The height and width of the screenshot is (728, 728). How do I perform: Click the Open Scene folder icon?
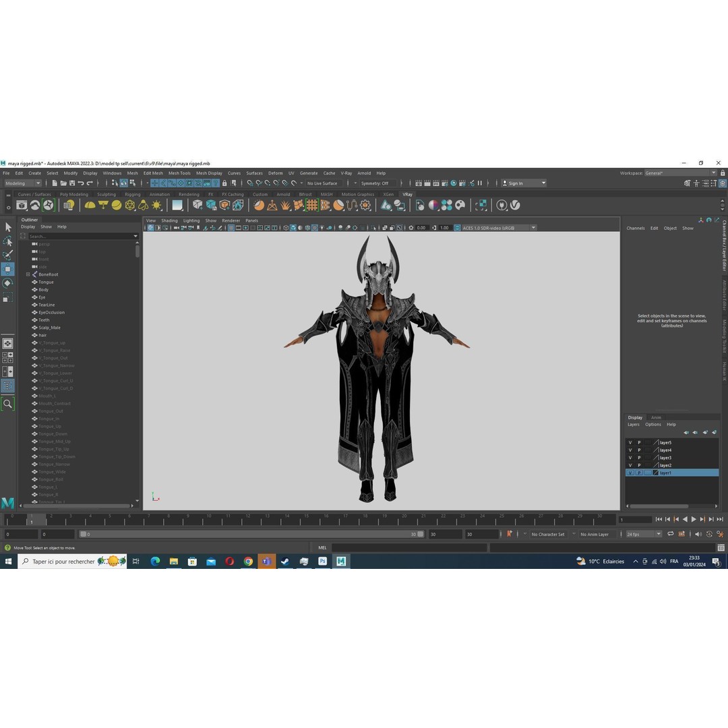63,183
